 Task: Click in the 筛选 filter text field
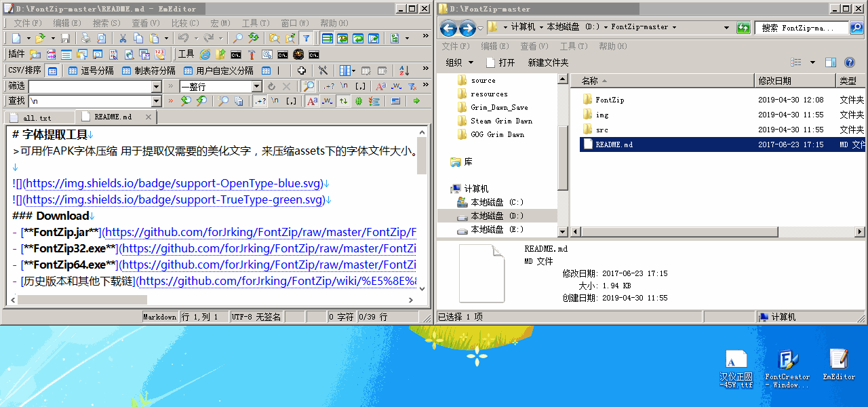90,86
